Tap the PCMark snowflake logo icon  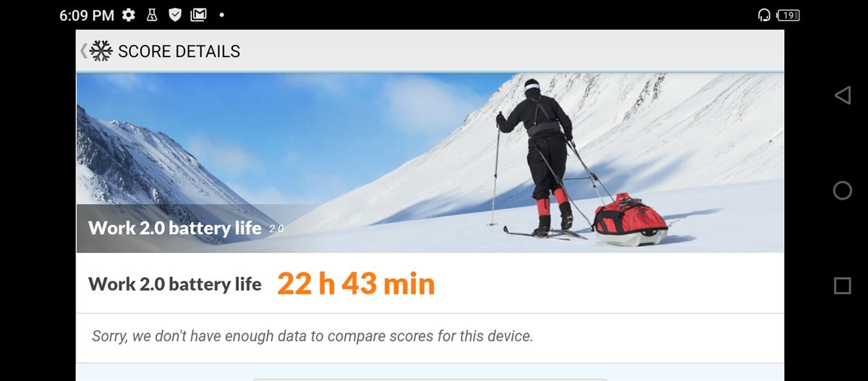101,51
